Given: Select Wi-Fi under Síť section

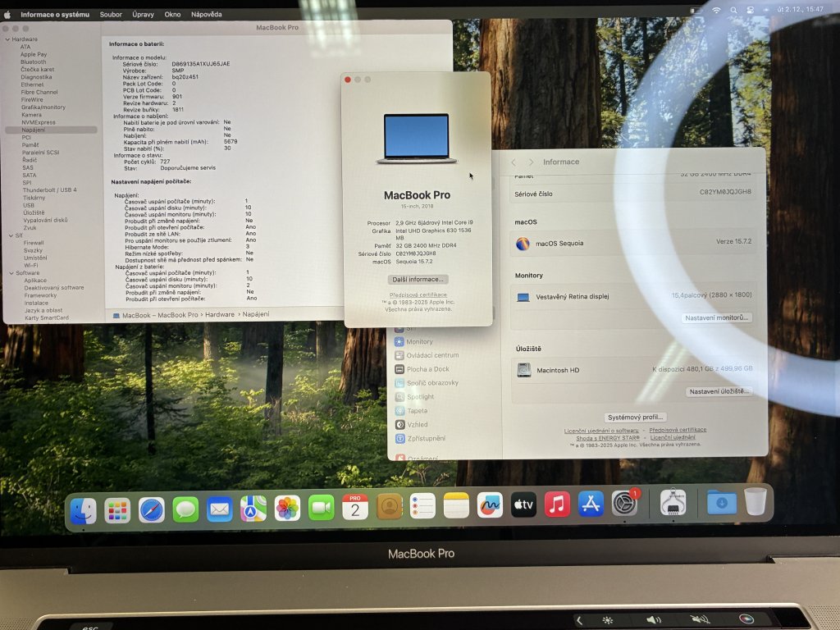Looking at the screenshot, I should click(x=31, y=265).
